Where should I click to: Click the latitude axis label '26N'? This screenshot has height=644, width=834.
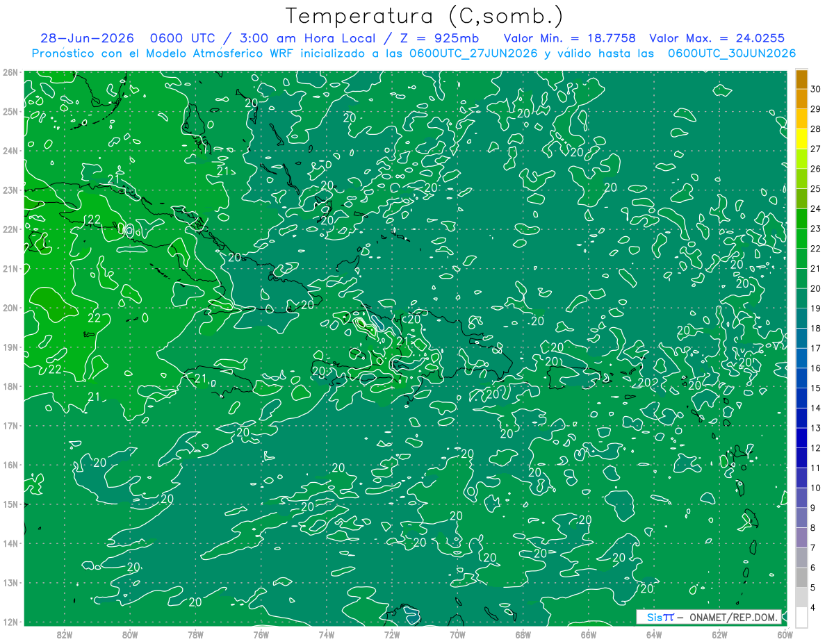click(x=10, y=72)
